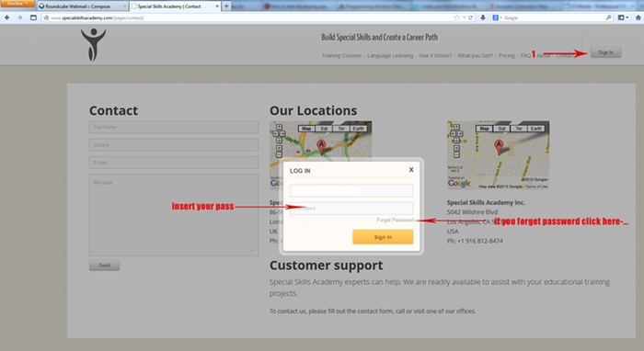Click the browser back arrow
Screen dimensions: 644x351
pos(7,17)
